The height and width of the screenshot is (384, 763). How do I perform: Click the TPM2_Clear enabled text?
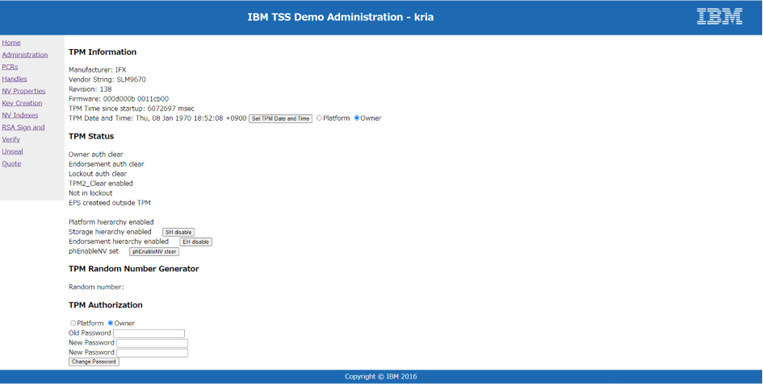click(x=101, y=183)
